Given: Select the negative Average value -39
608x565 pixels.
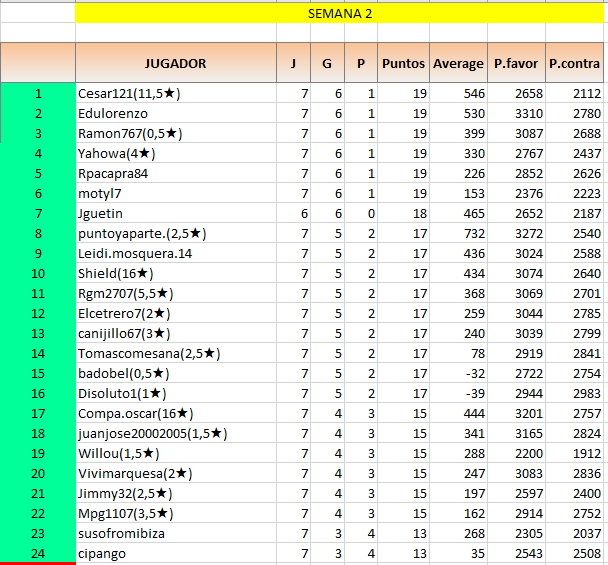Looking at the screenshot, I should click(x=458, y=394).
